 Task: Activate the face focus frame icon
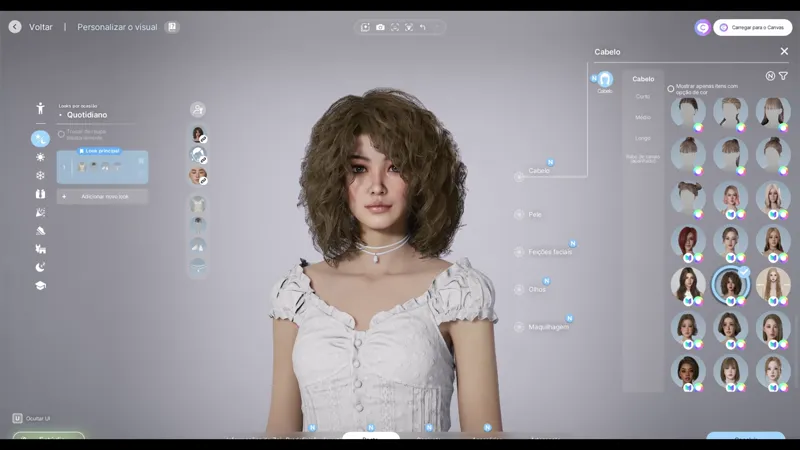click(395, 27)
